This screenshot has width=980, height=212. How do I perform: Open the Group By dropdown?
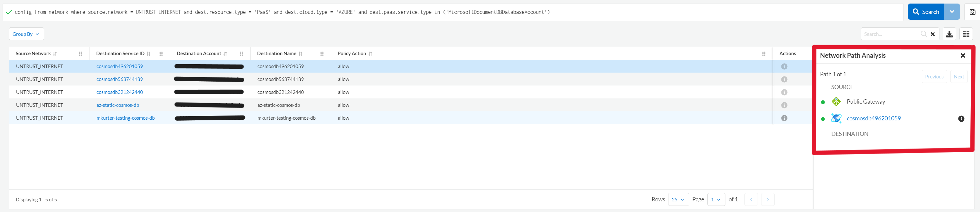click(x=26, y=34)
